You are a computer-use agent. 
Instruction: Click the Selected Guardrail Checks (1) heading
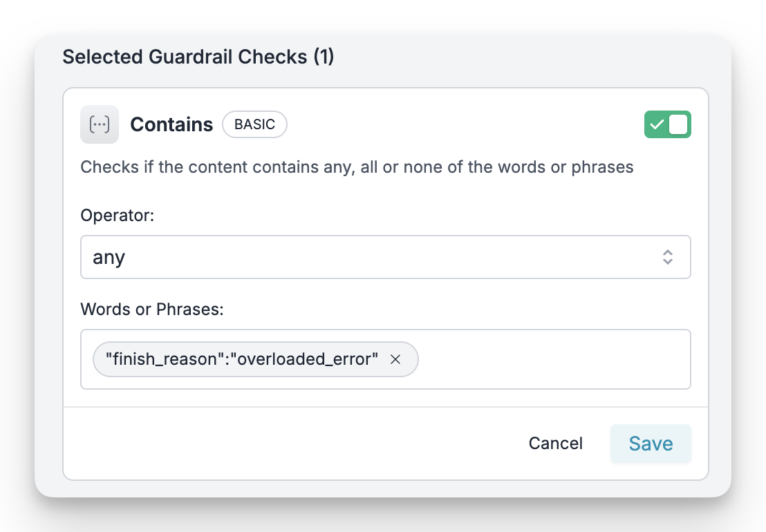[198, 57]
